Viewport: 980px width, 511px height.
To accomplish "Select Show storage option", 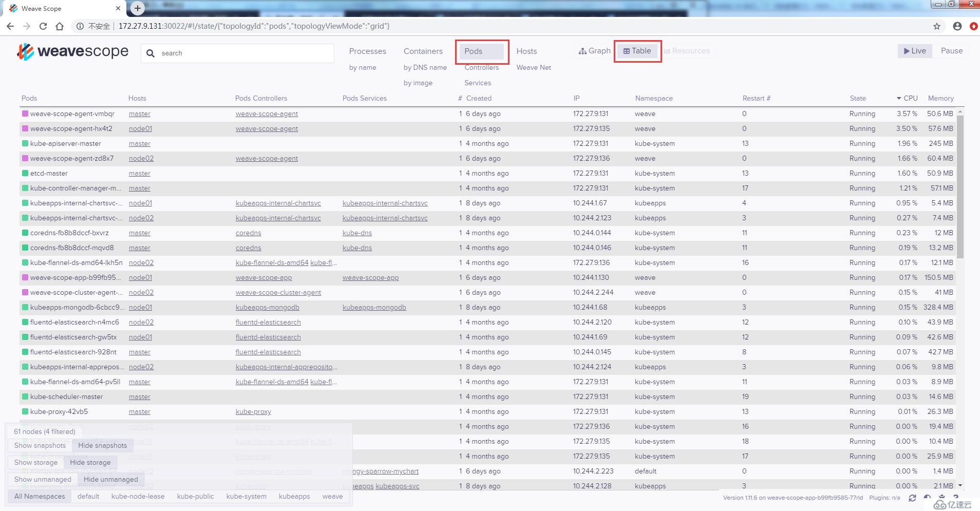I will point(36,462).
